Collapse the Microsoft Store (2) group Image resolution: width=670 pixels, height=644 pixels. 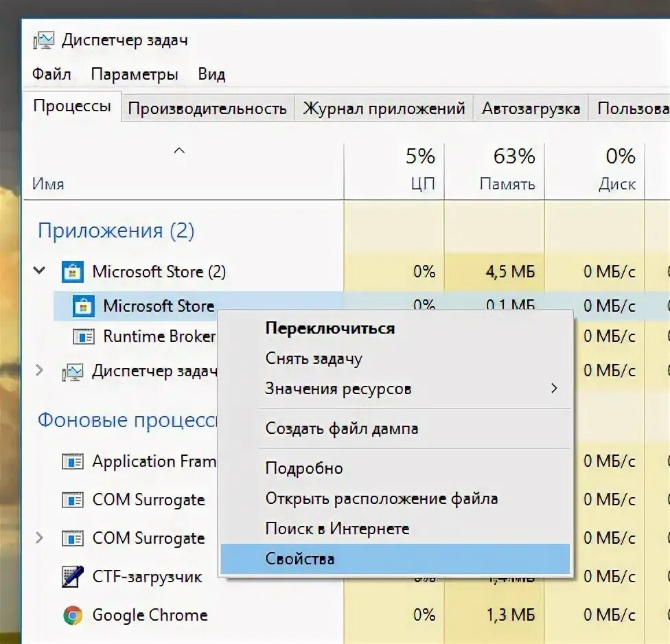click(39, 271)
